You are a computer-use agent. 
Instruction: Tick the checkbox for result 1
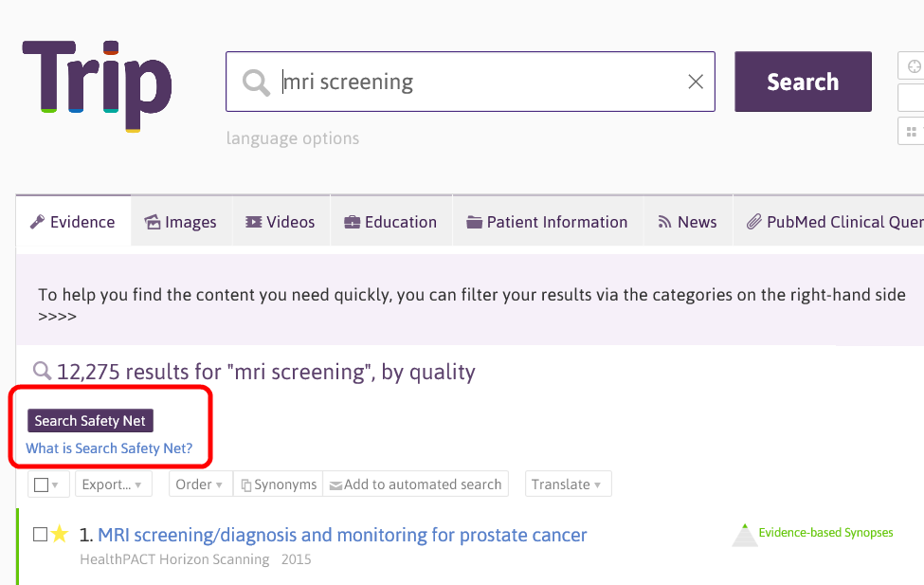pos(40,535)
